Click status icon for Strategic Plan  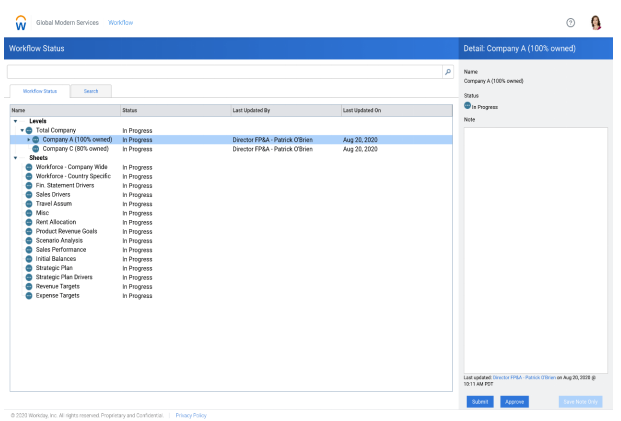pyautogui.click(x=29, y=268)
